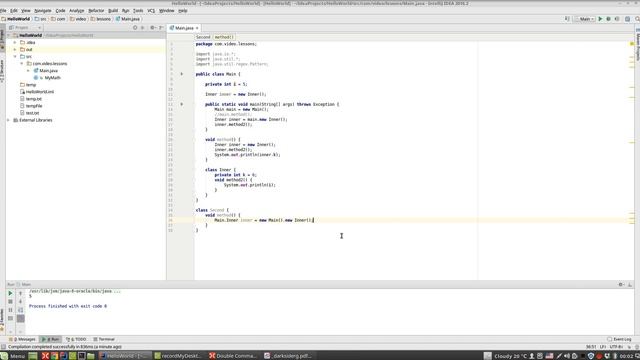This screenshot has width=640, height=360.
Task: Expand the Main.java node arrow
Action: click(x=29, y=71)
